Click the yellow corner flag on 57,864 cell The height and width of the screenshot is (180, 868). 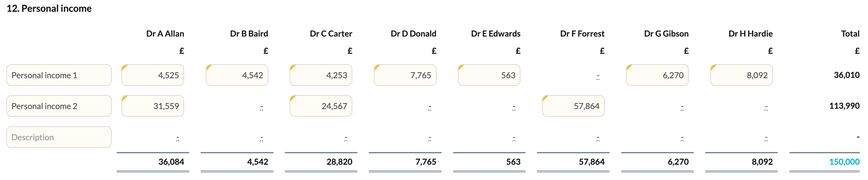pos(545,98)
